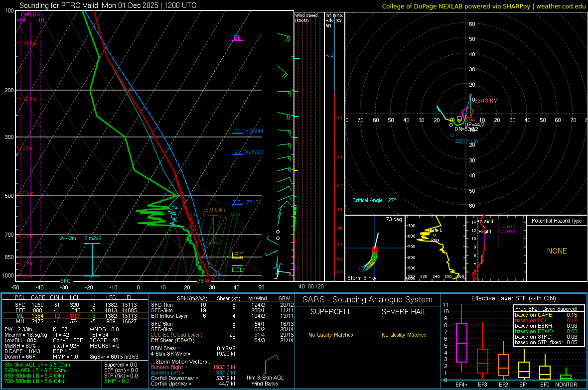
Task: Click the -20 C=28229' height label
Action: [248, 152]
